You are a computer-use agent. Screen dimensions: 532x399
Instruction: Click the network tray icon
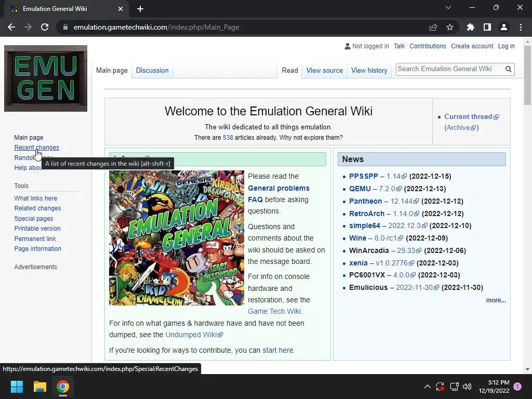pyautogui.click(x=454, y=387)
